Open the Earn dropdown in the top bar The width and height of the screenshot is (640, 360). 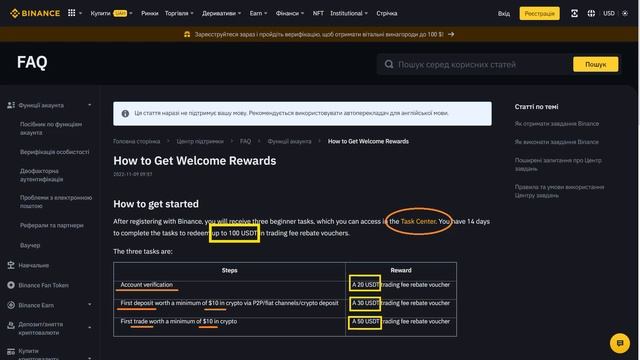click(x=258, y=13)
